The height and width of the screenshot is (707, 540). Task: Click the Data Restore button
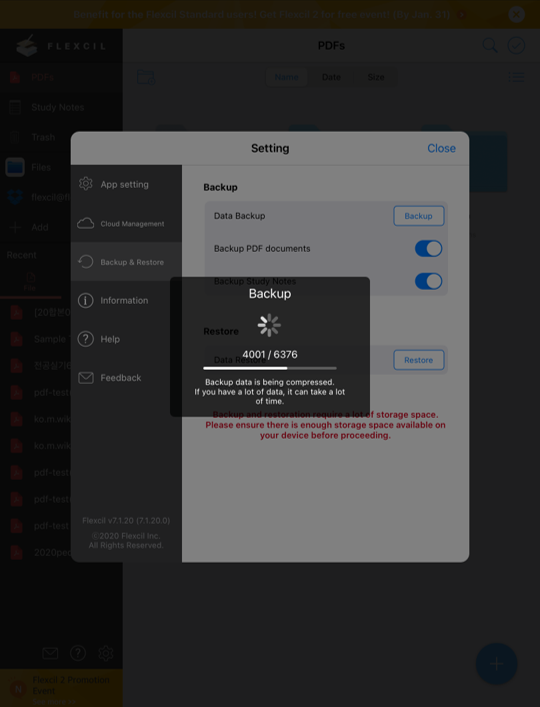pyautogui.click(x=418, y=360)
